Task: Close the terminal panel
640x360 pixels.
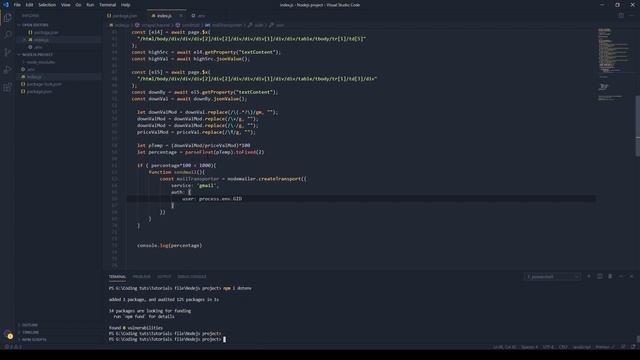Action: point(631,276)
